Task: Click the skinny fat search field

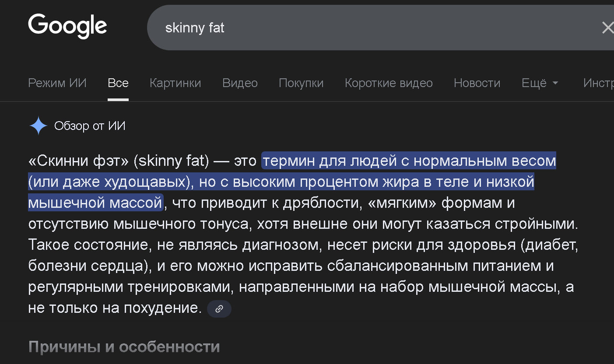Action: (x=350, y=28)
